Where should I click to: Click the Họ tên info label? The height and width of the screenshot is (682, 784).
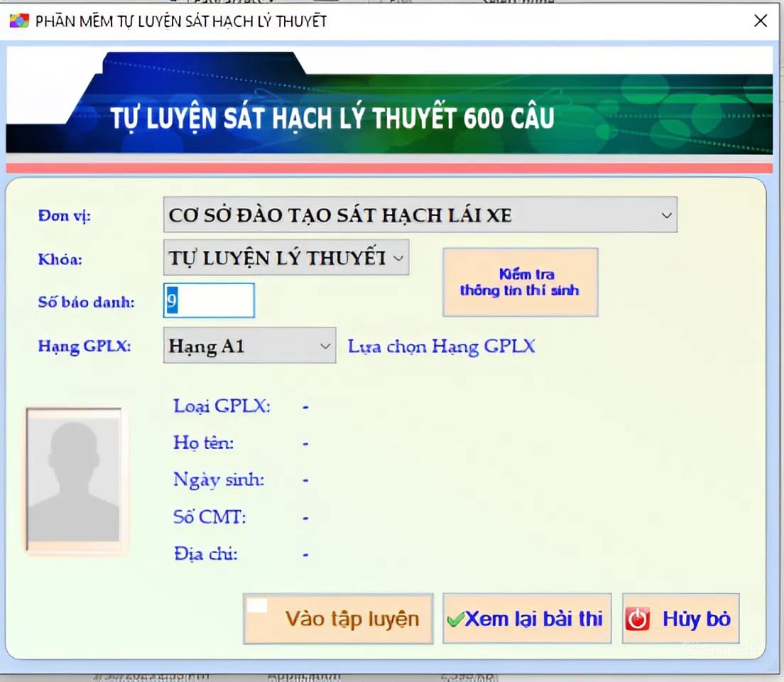point(203,443)
